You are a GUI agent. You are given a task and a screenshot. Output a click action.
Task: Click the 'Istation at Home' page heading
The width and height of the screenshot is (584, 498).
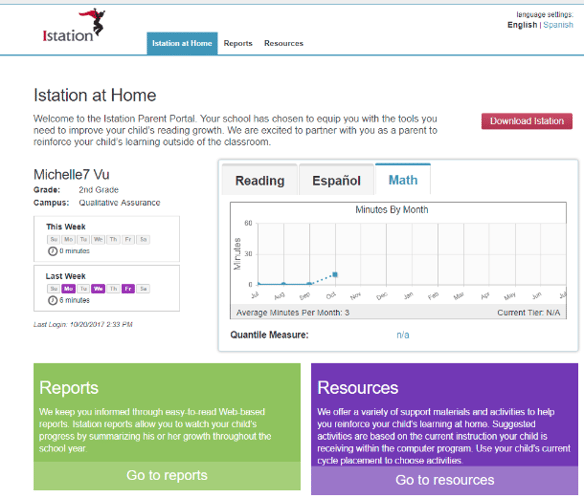click(x=95, y=95)
